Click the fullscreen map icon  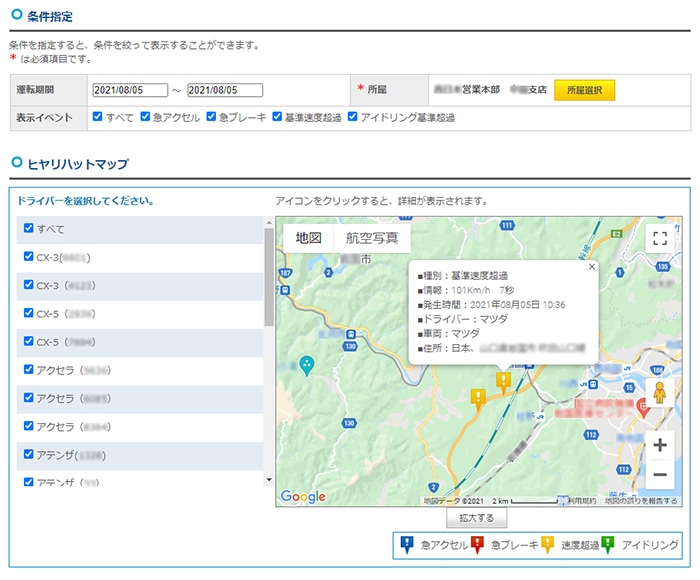(x=658, y=238)
